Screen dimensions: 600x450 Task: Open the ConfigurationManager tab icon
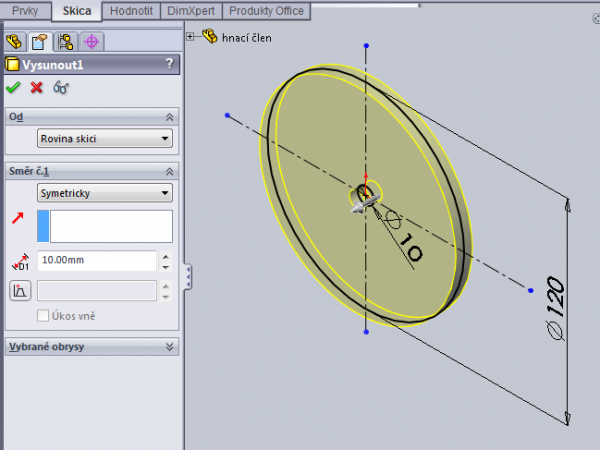67,42
